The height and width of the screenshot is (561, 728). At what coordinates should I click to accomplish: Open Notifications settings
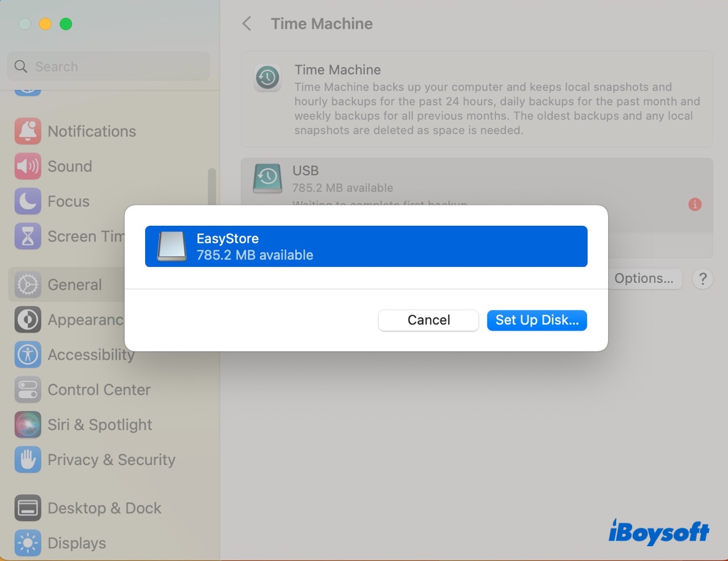[92, 131]
